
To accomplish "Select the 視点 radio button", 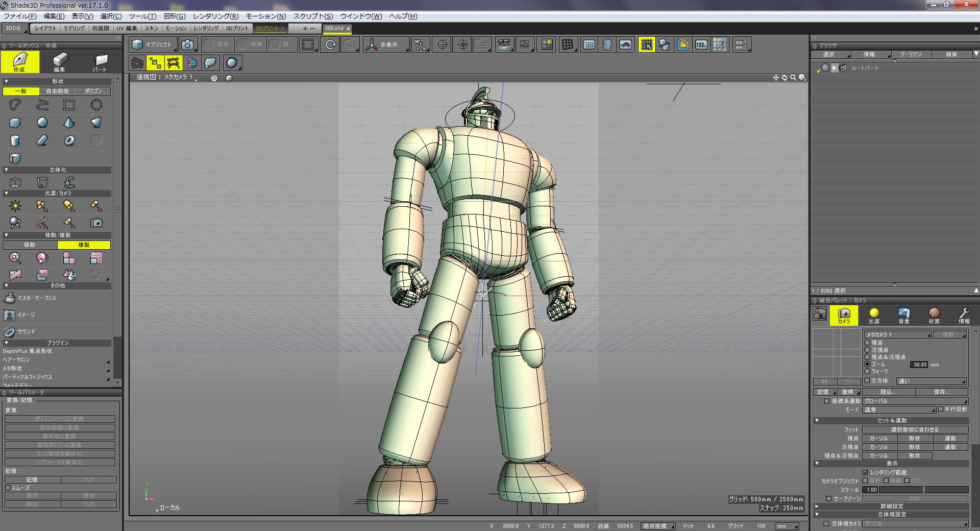I will (867, 343).
